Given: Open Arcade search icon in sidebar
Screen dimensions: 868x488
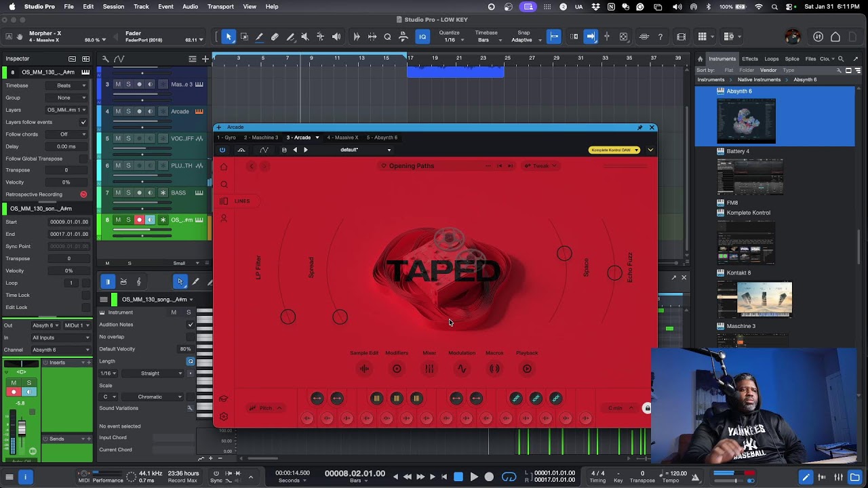Looking at the screenshot, I should click(x=224, y=184).
